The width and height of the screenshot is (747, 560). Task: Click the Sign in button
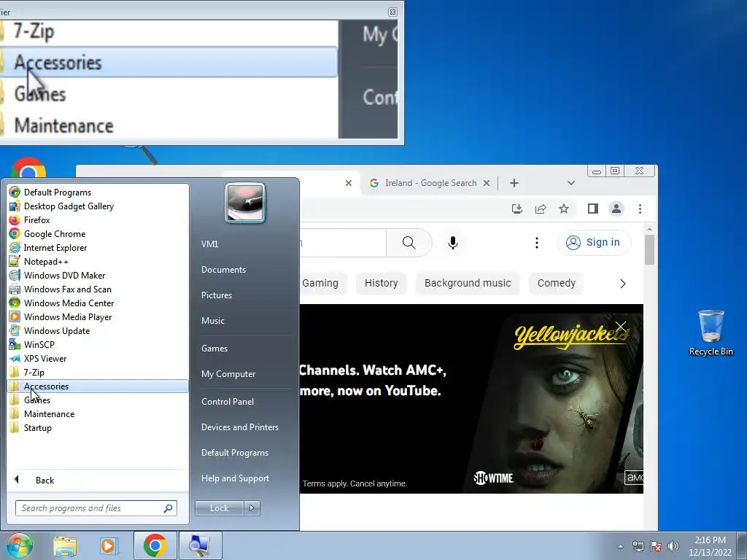tap(594, 242)
